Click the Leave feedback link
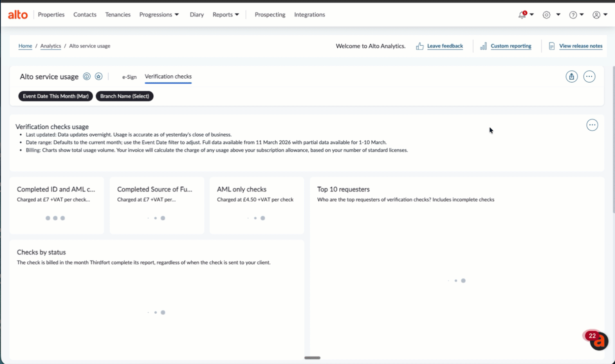This screenshot has width=615, height=364. click(445, 46)
